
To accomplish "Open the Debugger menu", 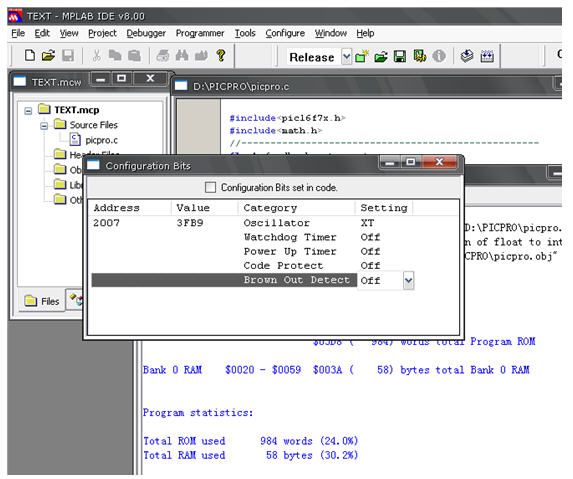I will coord(146,33).
